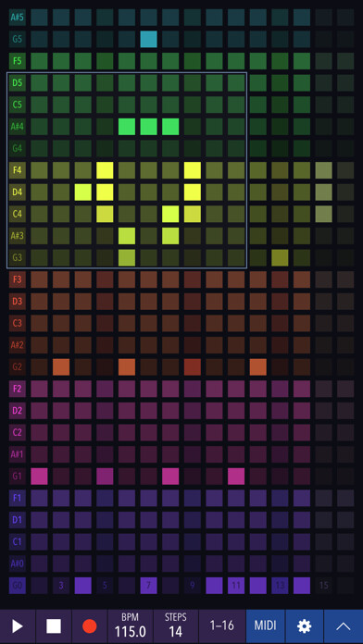This screenshot has height=644, width=363.
Task: Start playback with the play button
Action: (18, 626)
